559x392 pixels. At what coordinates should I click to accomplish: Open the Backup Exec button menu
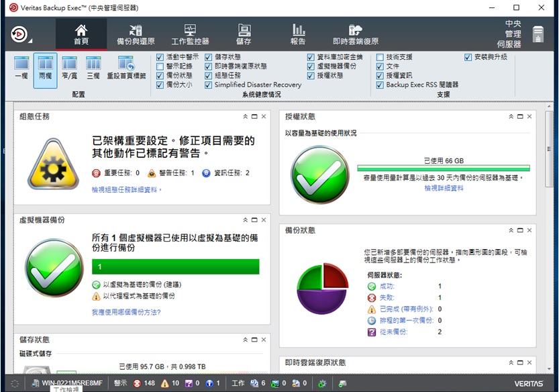click(21, 35)
